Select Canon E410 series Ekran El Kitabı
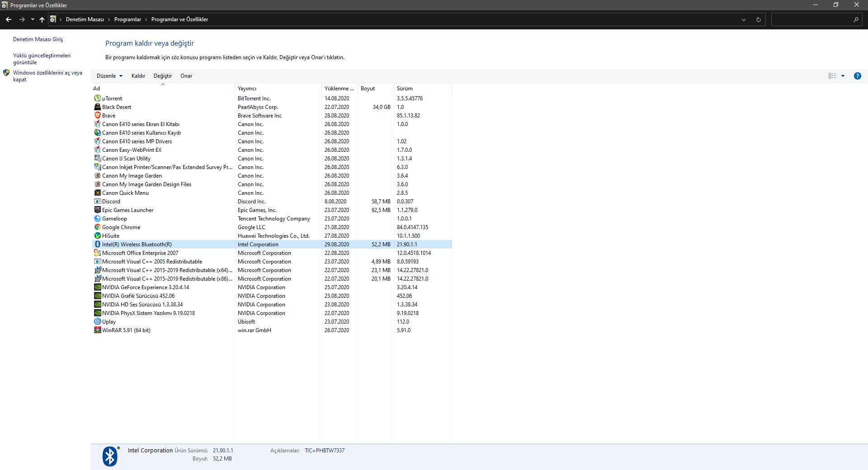868x470 pixels. pos(272,124)
